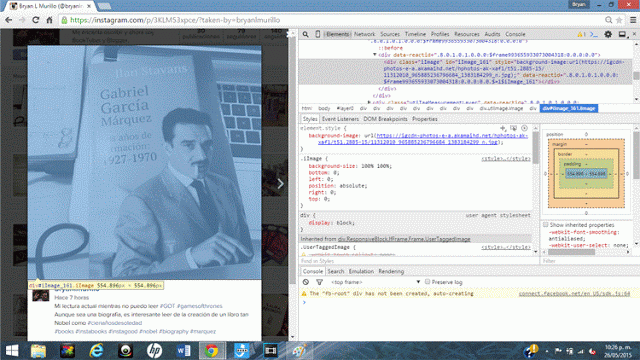Image resolution: width=640 pixels, height=360 pixels.
Task: Click the Elements tree vertical scrollbar
Action: click(636, 76)
